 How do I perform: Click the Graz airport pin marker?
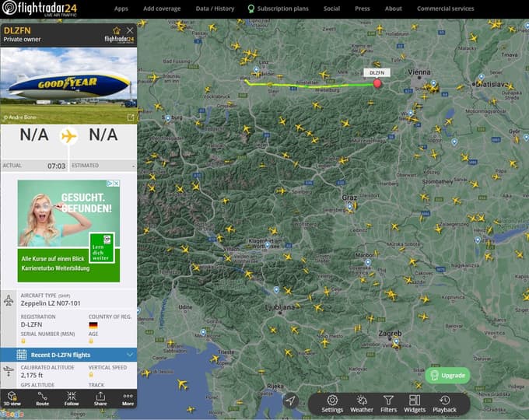(349, 206)
